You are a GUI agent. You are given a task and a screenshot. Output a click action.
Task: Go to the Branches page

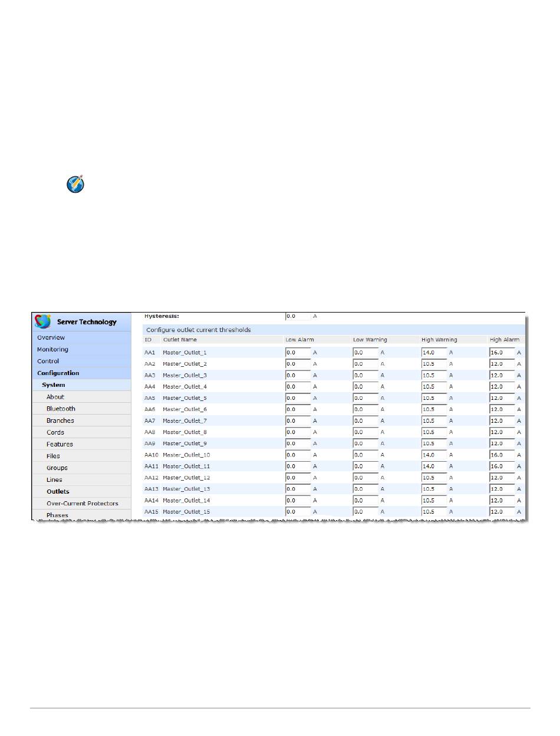(83, 420)
